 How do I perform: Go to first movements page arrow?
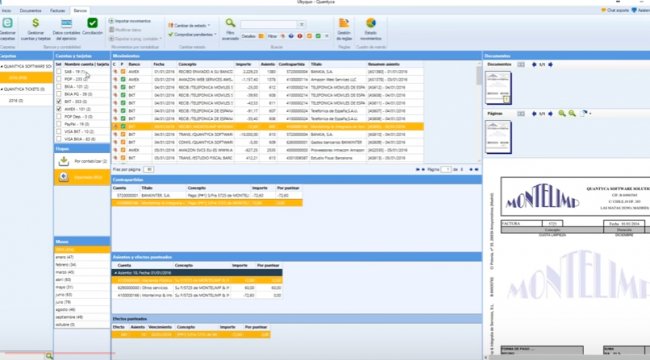coord(417,169)
